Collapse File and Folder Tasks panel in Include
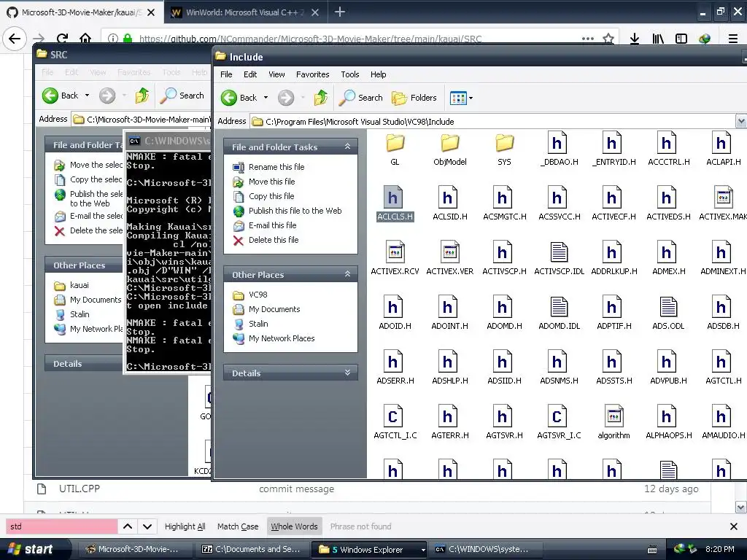Screen dimensions: 747x560 [348, 147]
